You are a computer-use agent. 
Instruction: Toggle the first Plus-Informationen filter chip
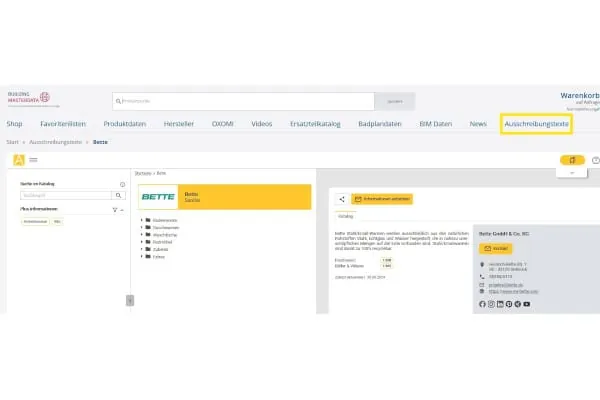coord(35,222)
